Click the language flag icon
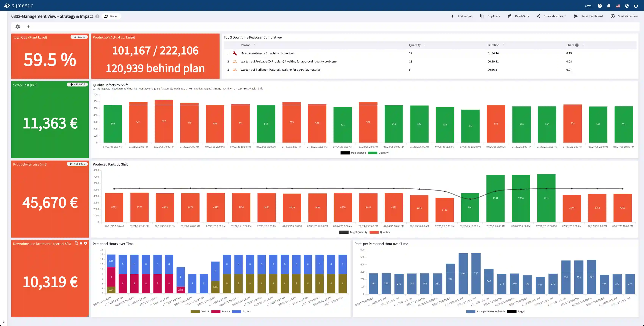Viewport: 644px width, 326px height. click(618, 6)
